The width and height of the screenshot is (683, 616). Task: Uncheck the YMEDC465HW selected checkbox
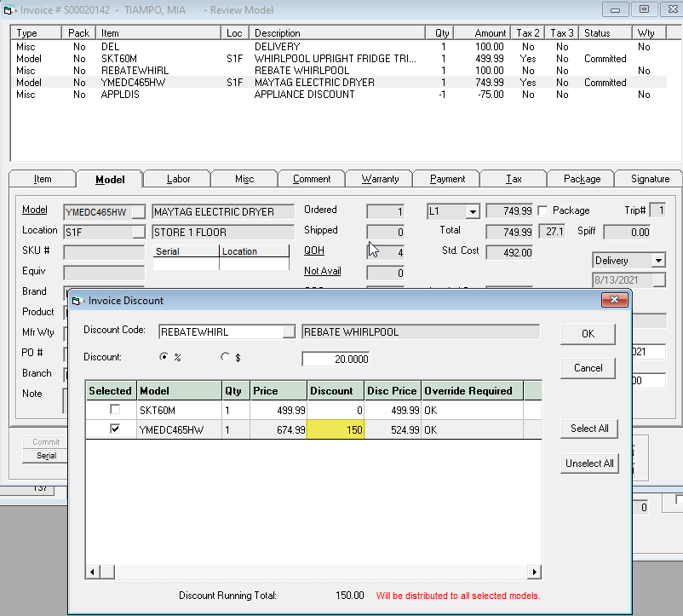(115, 429)
